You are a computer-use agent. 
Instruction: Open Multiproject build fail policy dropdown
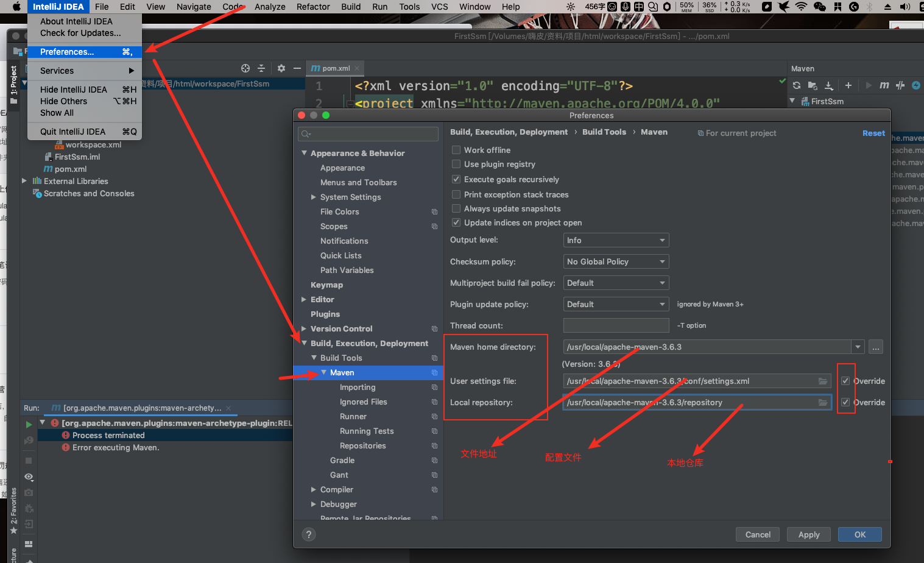(616, 283)
